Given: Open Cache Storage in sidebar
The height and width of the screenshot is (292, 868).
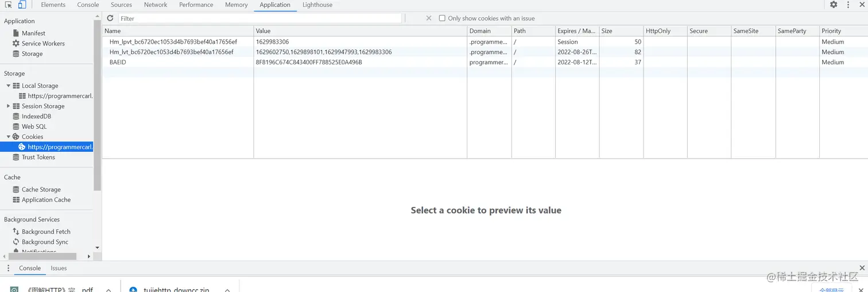Looking at the screenshot, I should 41,190.
